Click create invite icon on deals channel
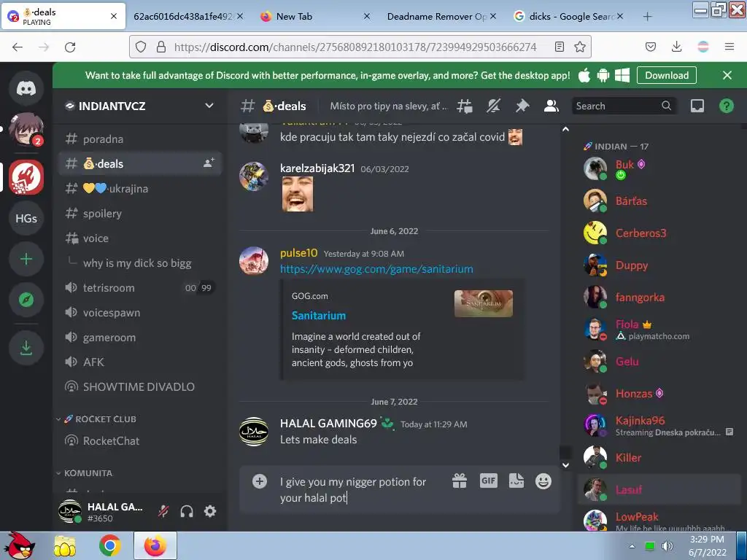747x560 pixels. click(x=209, y=163)
